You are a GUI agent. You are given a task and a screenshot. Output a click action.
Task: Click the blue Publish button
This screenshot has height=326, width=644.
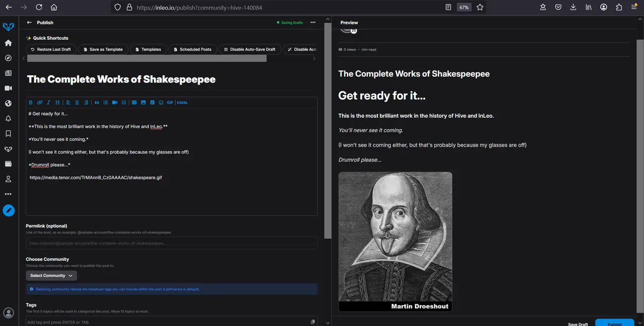[614, 323]
